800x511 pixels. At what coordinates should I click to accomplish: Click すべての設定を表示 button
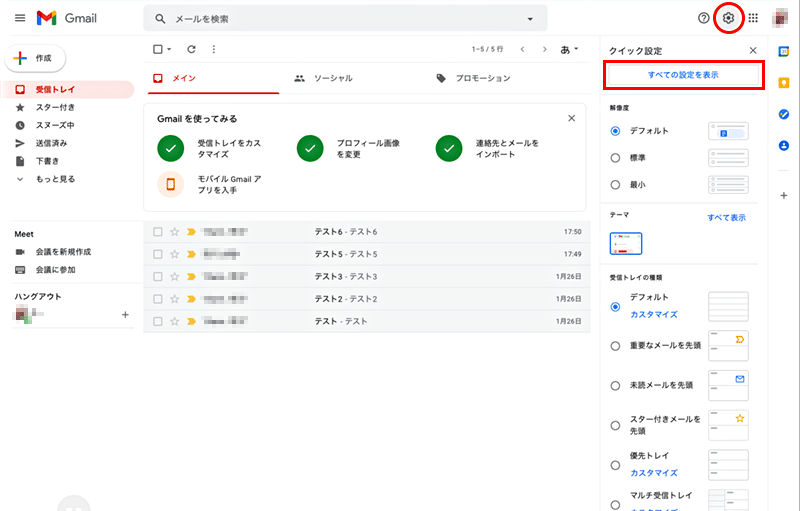point(683,75)
